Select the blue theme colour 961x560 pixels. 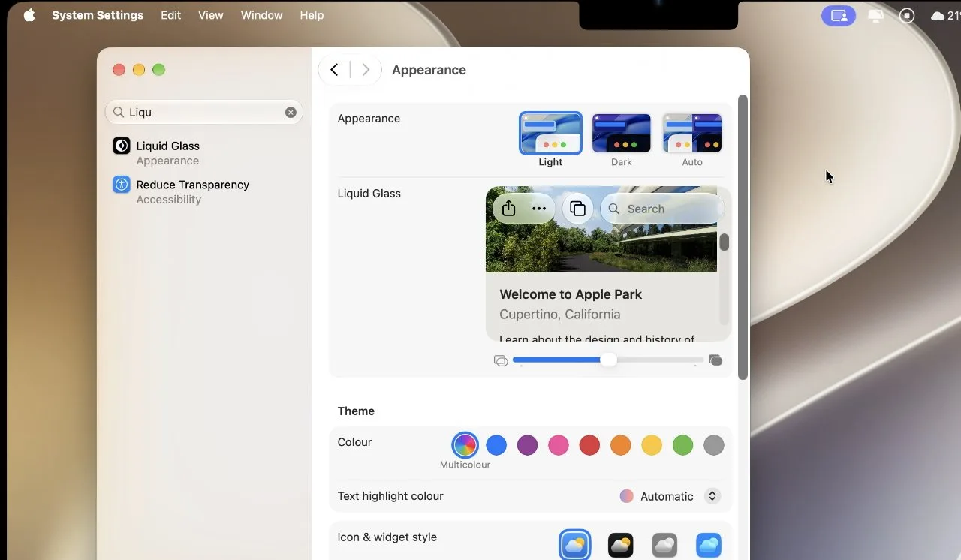(496, 445)
